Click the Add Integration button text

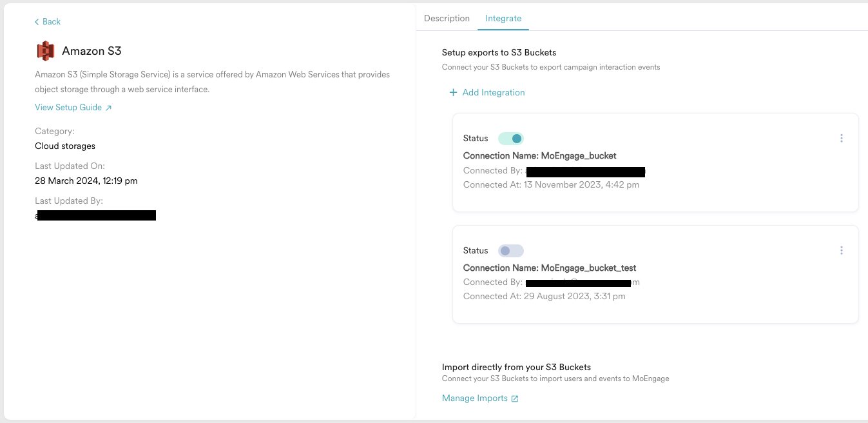pyautogui.click(x=494, y=93)
